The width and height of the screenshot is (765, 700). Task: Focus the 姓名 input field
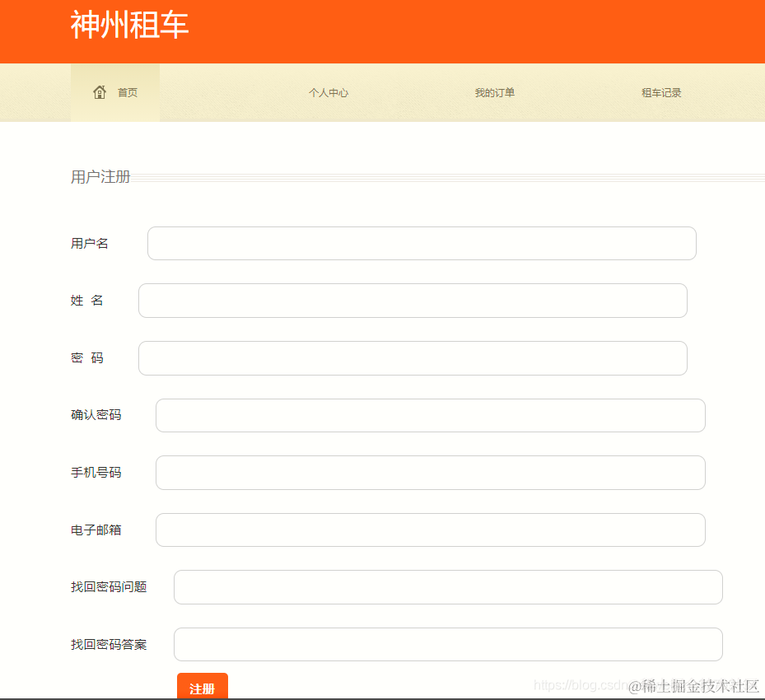pyautogui.click(x=413, y=301)
